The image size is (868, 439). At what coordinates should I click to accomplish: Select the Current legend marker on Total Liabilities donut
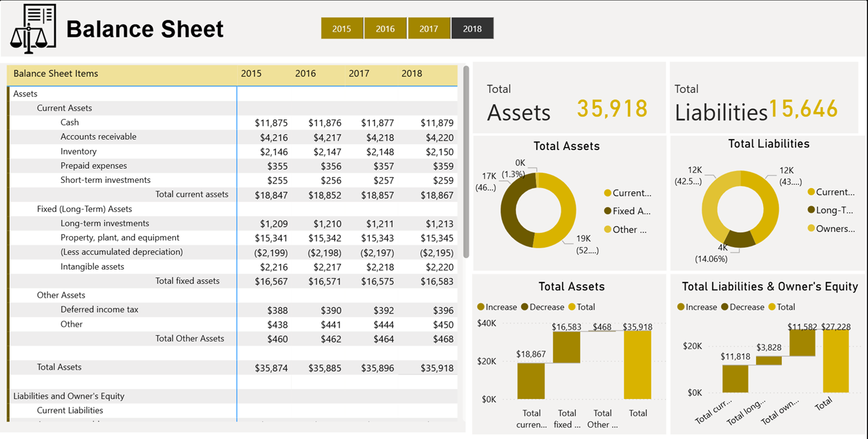(x=810, y=191)
